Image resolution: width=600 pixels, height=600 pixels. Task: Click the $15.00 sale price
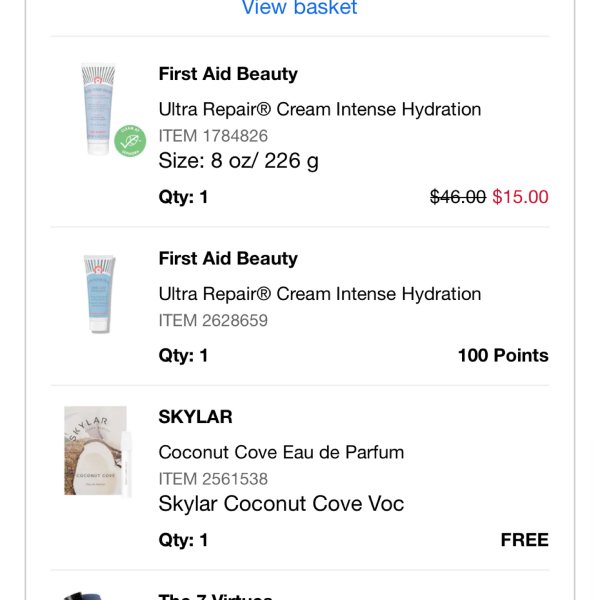point(520,197)
